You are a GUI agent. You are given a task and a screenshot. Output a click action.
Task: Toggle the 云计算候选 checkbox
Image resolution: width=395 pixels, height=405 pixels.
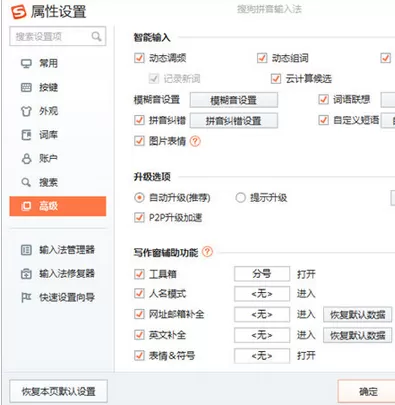click(x=276, y=79)
